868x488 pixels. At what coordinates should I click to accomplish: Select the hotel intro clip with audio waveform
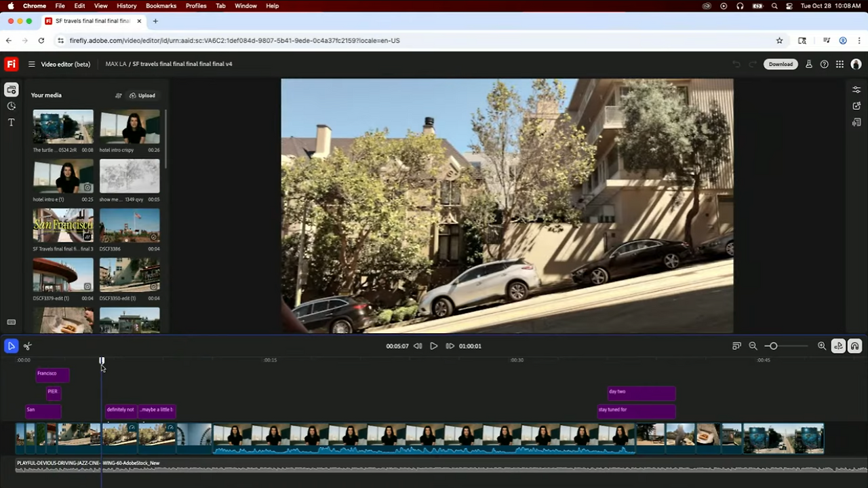424,438
